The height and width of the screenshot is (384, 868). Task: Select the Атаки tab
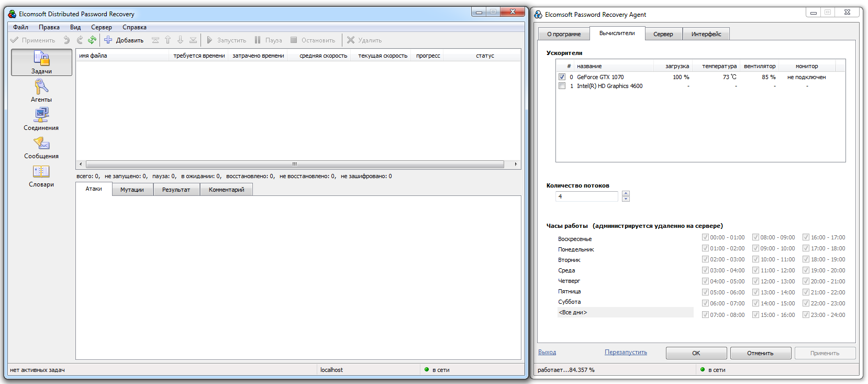[x=94, y=189]
